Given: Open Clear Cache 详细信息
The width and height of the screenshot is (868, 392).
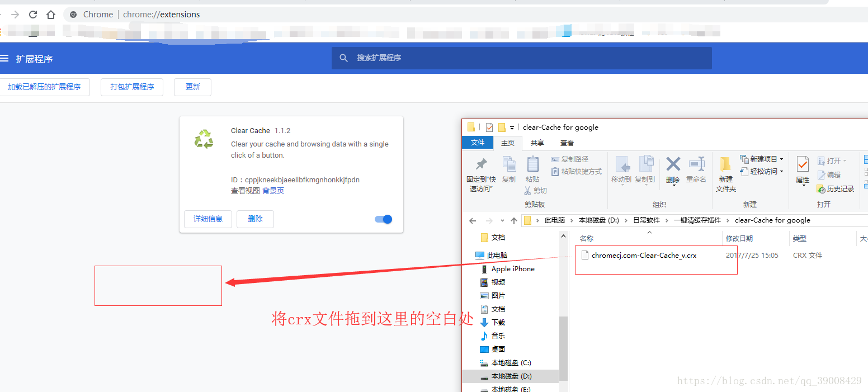Looking at the screenshot, I should tap(208, 219).
